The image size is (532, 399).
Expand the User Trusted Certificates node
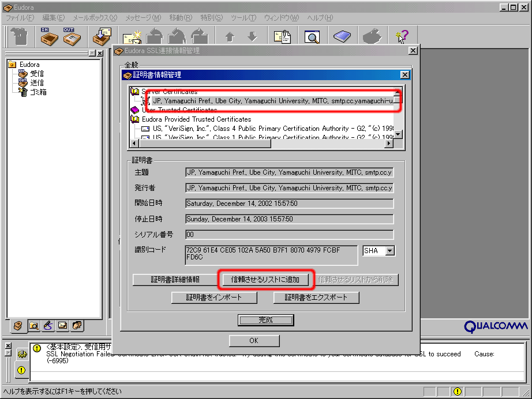[x=134, y=110]
